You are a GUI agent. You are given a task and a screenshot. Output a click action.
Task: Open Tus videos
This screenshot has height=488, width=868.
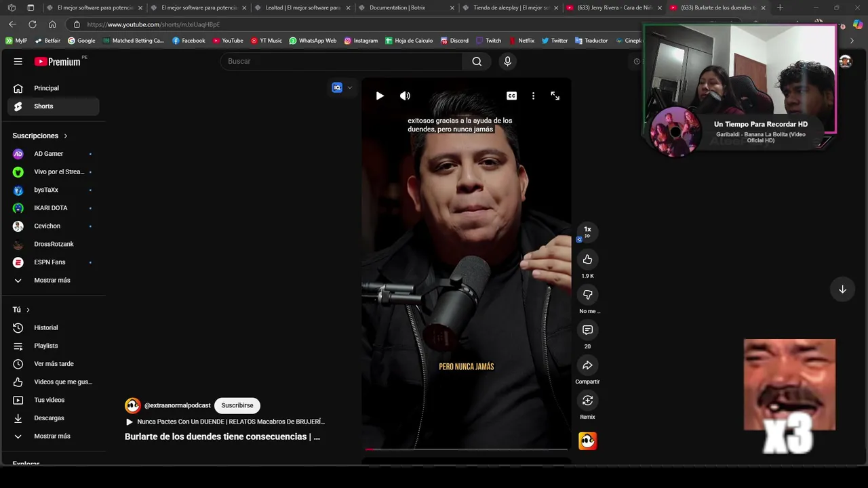point(53,400)
